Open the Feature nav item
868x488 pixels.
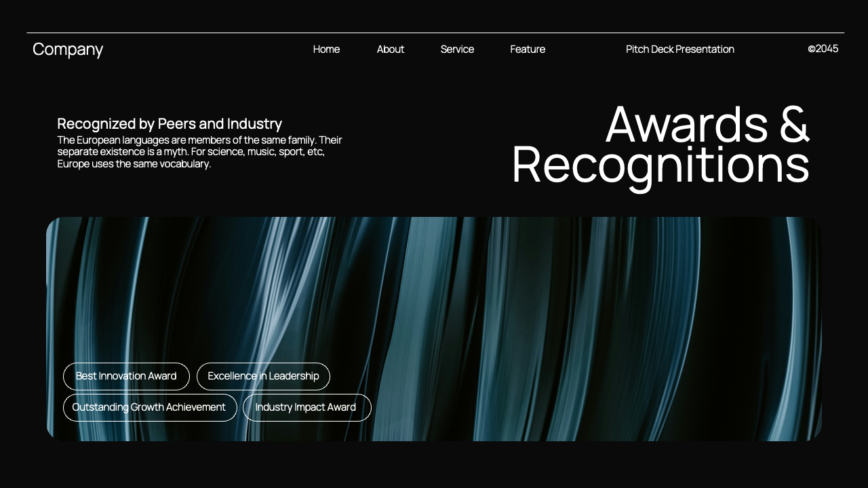tap(528, 49)
